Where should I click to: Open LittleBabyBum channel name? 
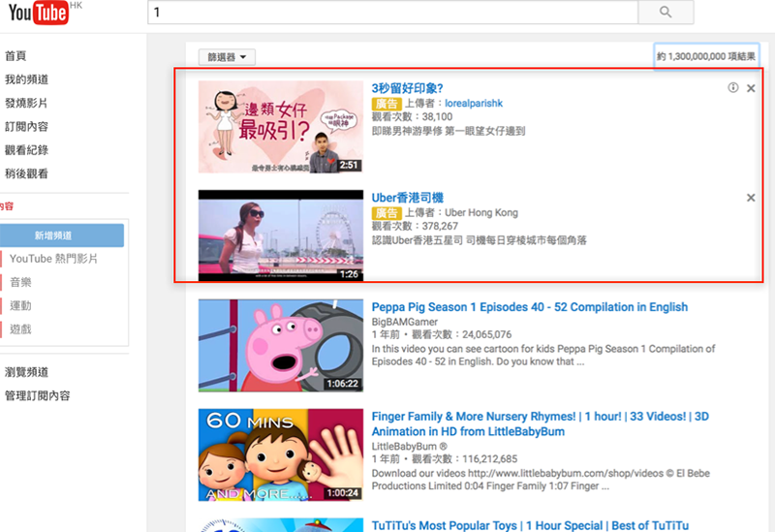409,446
